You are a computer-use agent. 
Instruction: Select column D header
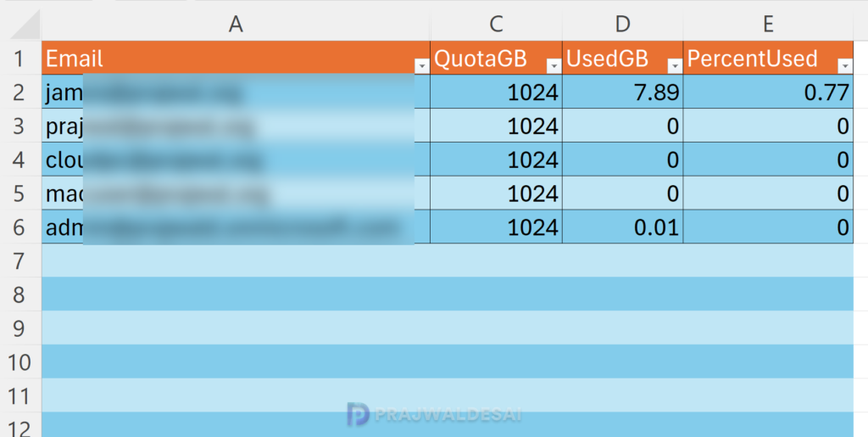[x=623, y=25]
